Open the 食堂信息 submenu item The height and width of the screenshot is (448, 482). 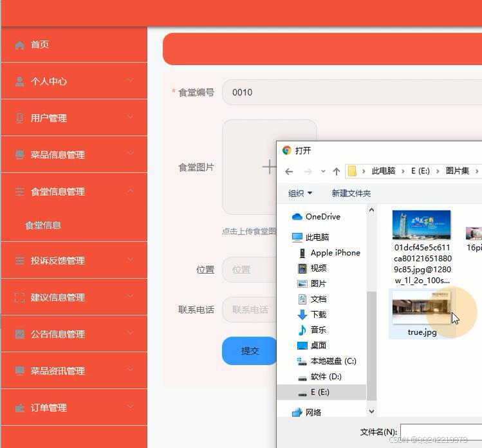[x=43, y=225]
